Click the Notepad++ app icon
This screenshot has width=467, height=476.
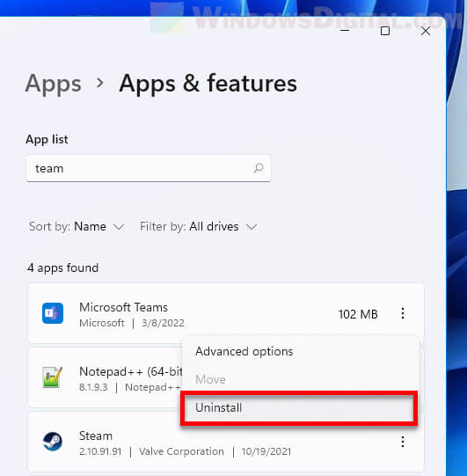[53, 377]
